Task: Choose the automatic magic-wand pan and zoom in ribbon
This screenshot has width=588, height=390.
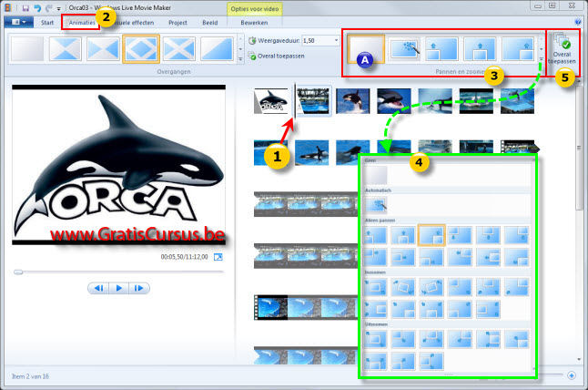Action: [405, 49]
